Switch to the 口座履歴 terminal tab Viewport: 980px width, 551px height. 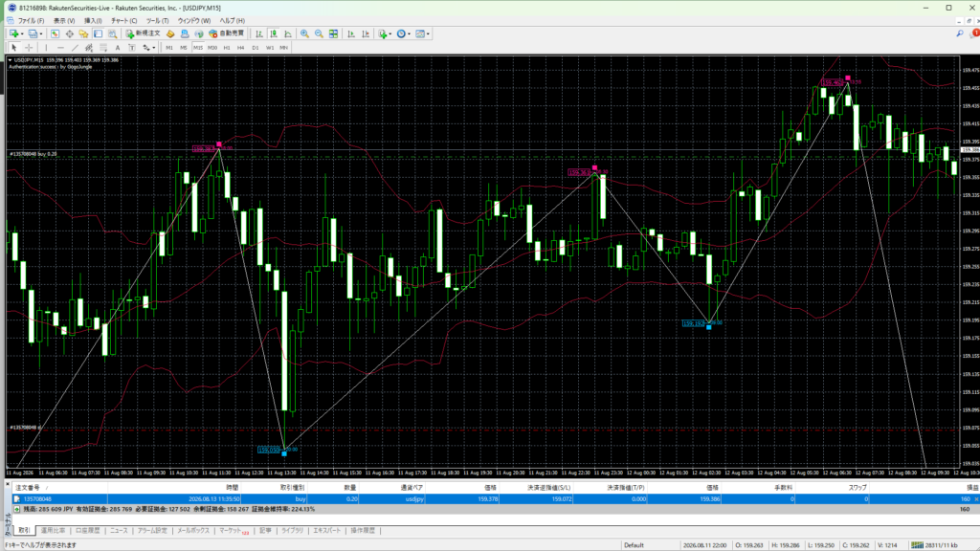click(x=87, y=530)
